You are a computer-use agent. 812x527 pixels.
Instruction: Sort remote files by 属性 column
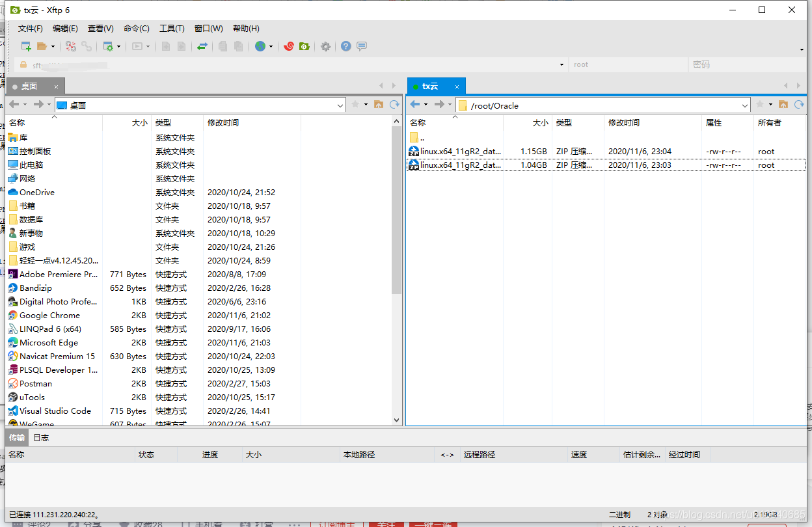[x=727, y=122]
